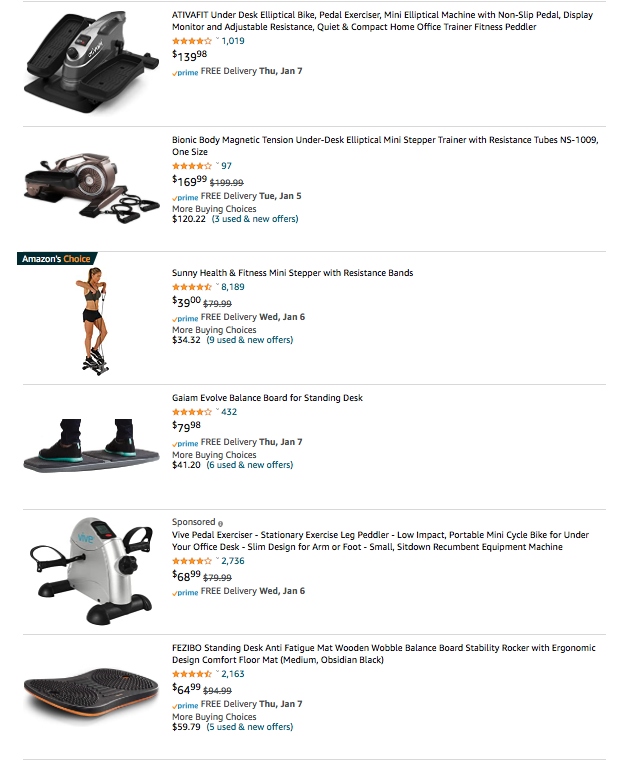View 9 used & new offers
638x762 pixels.
pyautogui.click(x=250, y=340)
